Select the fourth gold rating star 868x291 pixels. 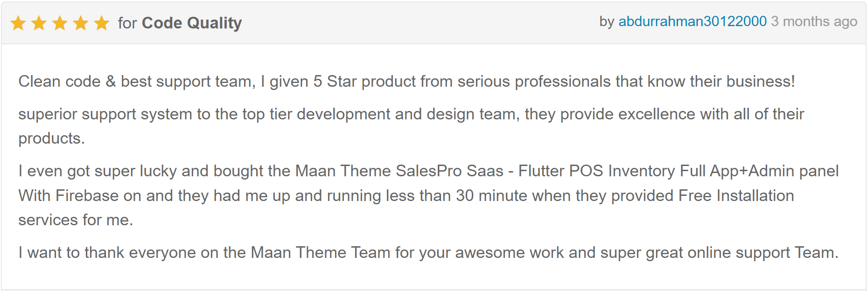point(81,23)
